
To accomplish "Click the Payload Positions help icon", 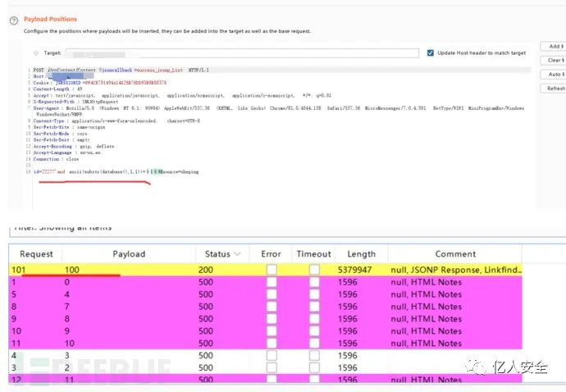I will point(14,21).
